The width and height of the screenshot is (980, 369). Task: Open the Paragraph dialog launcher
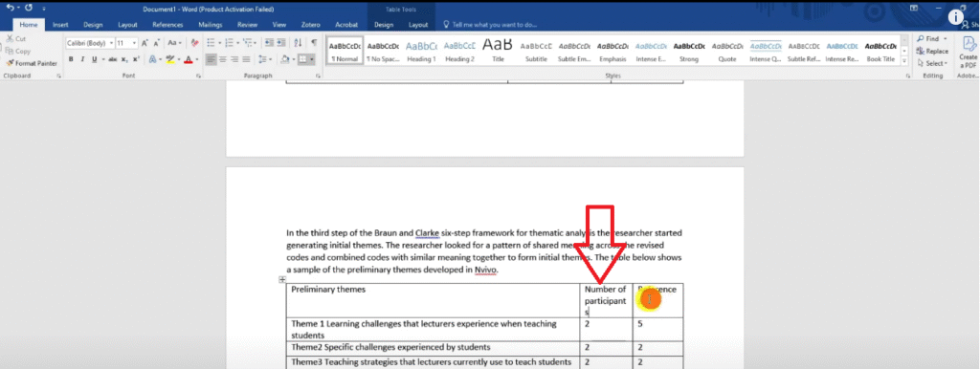(x=318, y=76)
